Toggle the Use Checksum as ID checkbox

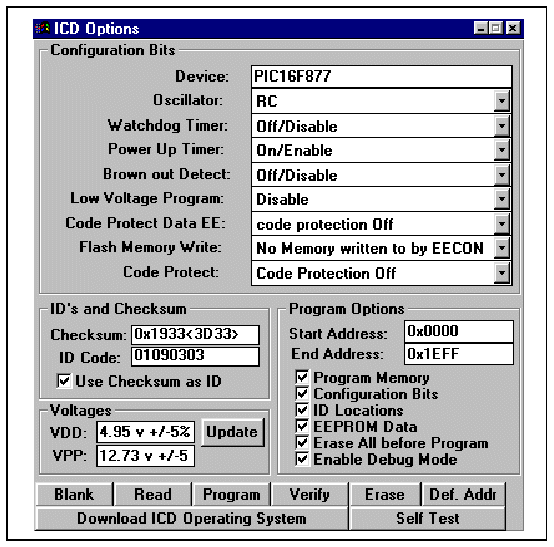point(64,381)
